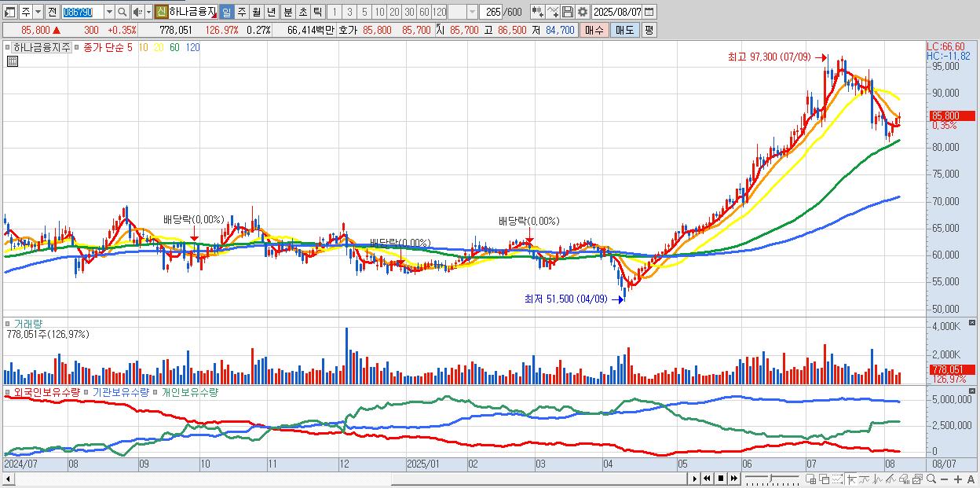Click the 외국인보유수량 red legend marker

8,391
